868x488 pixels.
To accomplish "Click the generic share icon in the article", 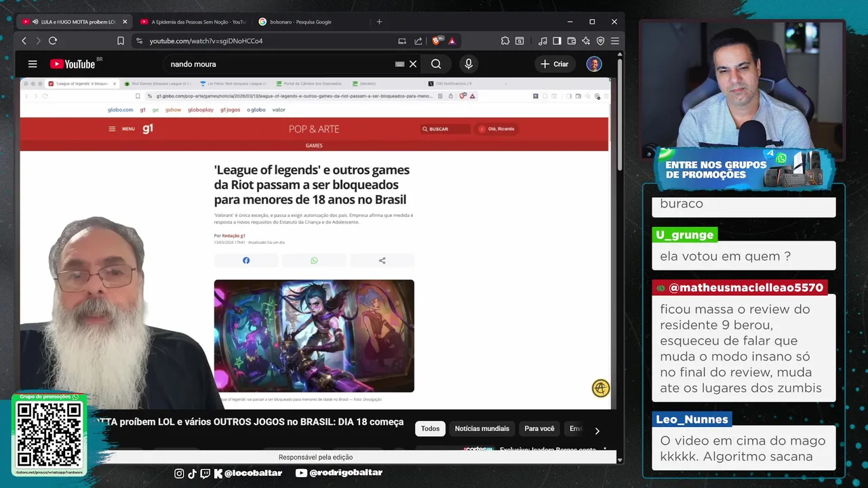I will tap(382, 260).
